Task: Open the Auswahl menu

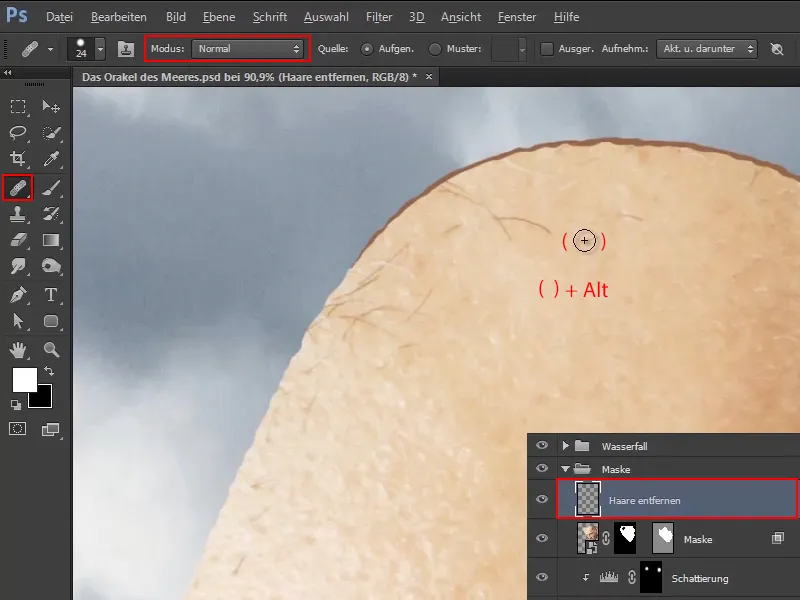Action: 326,17
